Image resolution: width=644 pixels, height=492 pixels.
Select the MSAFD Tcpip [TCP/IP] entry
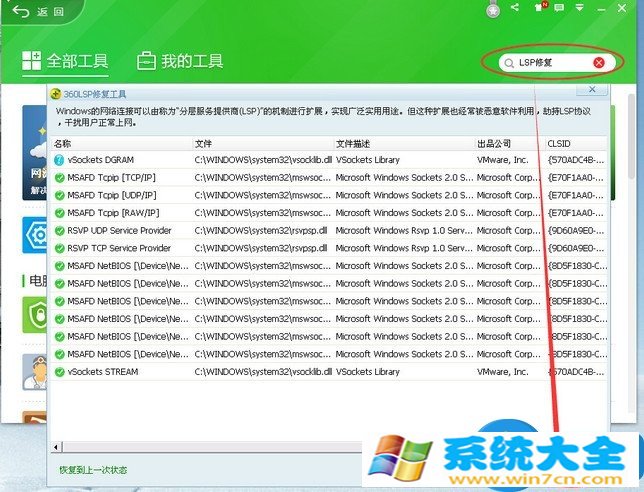(111, 177)
